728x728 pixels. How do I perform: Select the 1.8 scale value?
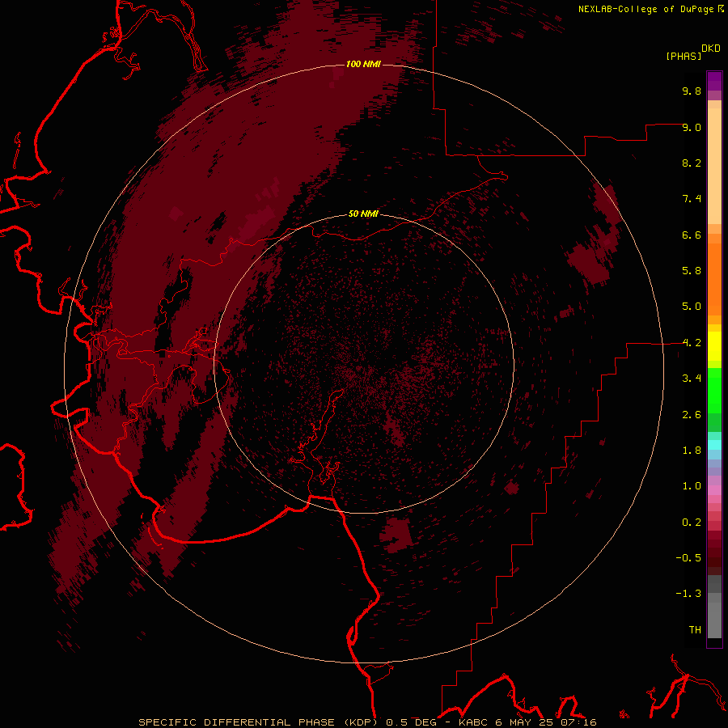[x=692, y=451]
